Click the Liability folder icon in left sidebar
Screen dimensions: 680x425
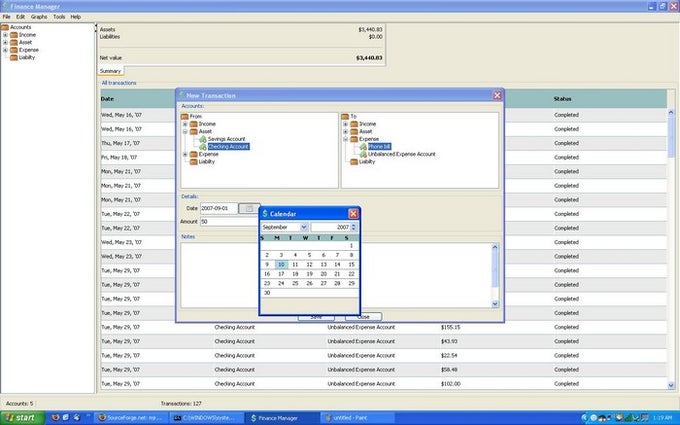[x=14, y=57]
